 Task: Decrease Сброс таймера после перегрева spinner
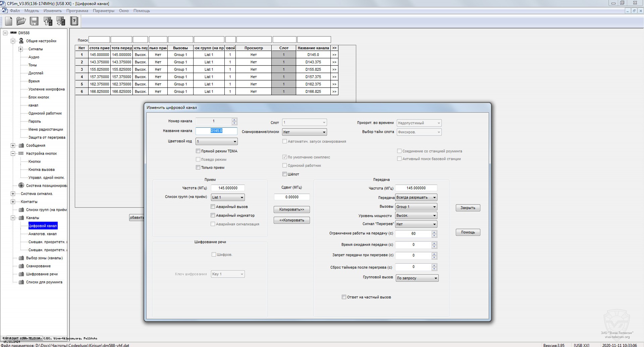[434, 269]
